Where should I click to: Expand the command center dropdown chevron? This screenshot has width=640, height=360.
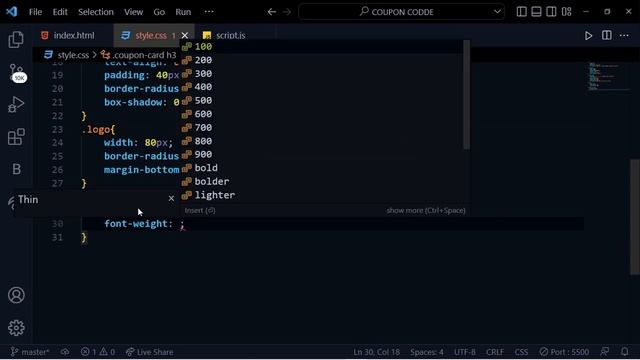(x=497, y=11)
